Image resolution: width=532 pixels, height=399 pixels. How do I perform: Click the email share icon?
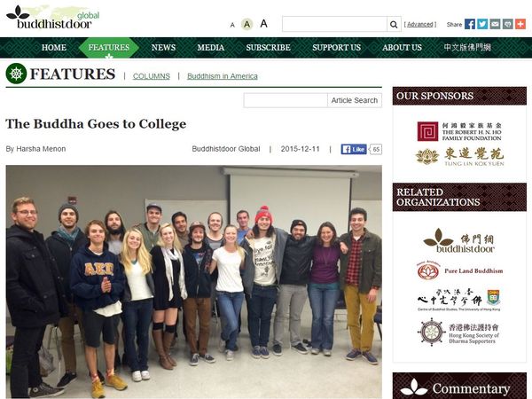[x=495, y=24]
